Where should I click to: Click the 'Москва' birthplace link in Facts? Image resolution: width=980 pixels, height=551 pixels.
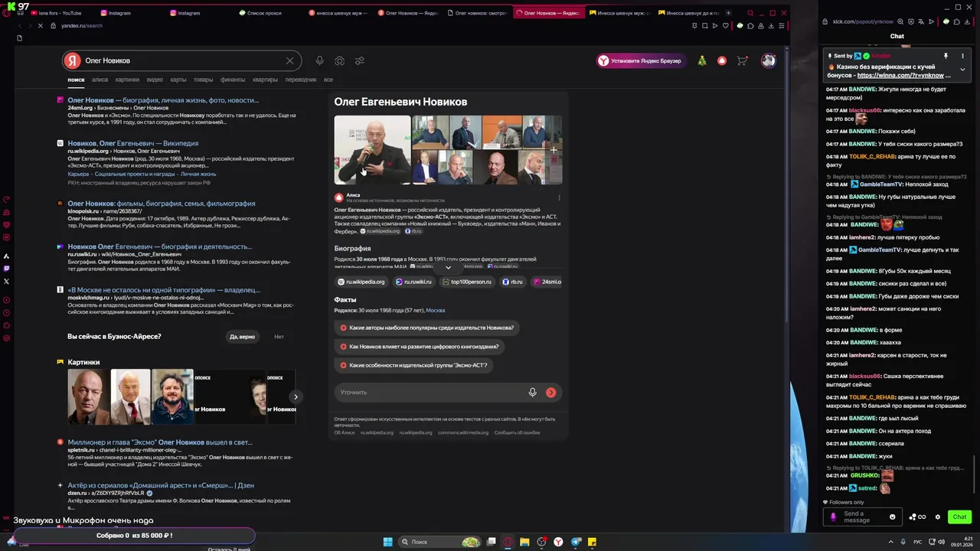pos(436,311)
